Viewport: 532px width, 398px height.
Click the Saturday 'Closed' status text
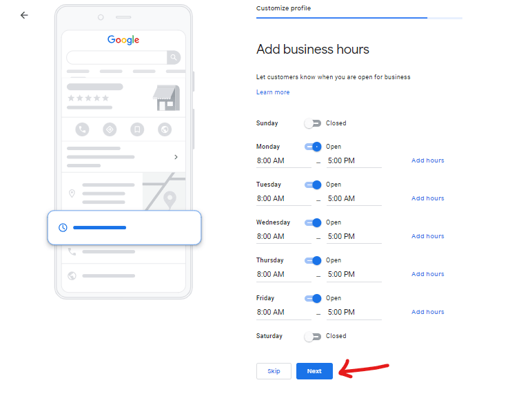click(x=336, y=336)
